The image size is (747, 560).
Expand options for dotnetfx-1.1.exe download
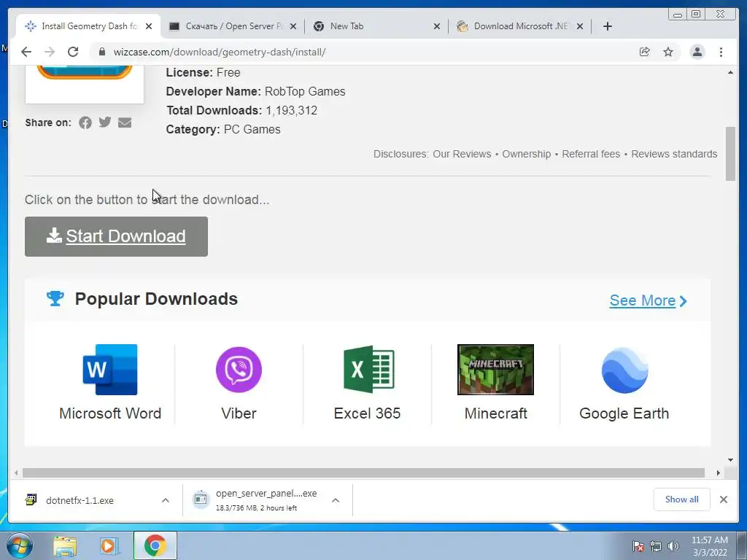point(166,500)
